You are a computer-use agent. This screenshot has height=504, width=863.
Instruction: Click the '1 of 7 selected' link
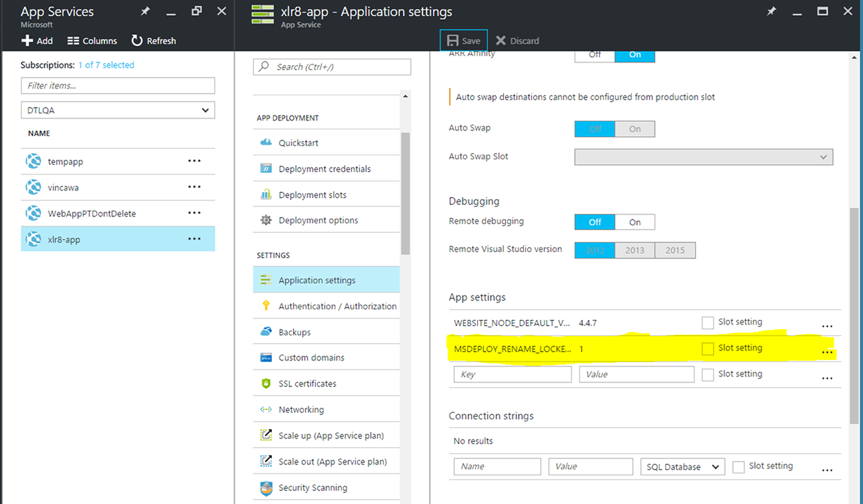click(106, 65)
